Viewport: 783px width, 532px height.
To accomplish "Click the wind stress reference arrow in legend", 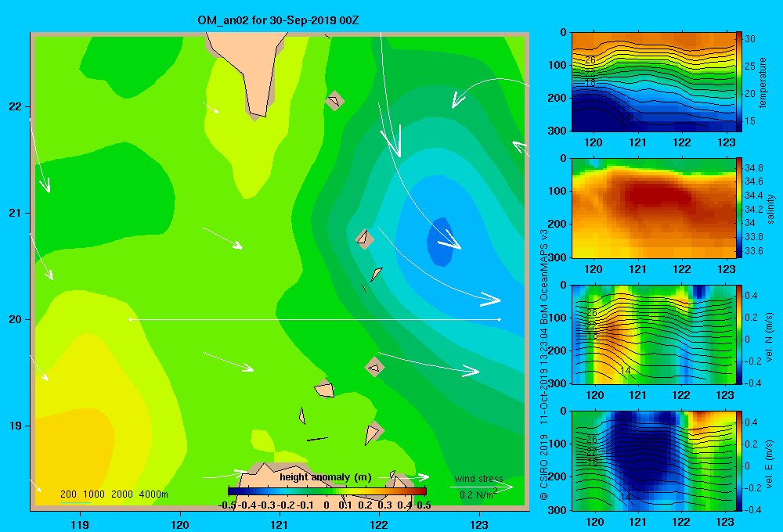I will [x=482, y=487].
